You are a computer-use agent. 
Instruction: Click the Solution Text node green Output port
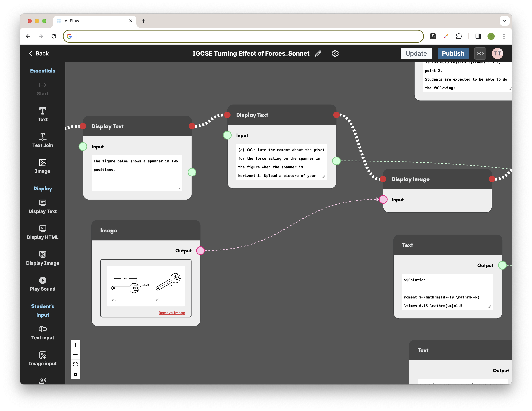[502, 265]
